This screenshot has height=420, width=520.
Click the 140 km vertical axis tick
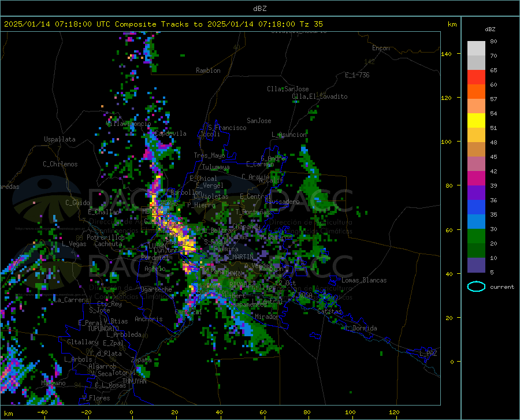click(446, 54)
